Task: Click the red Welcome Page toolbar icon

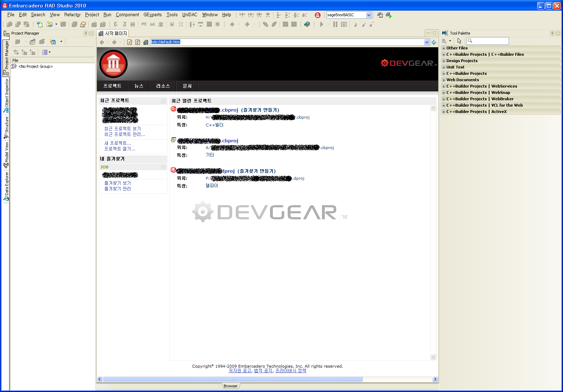Action: [x=318, y=15]
